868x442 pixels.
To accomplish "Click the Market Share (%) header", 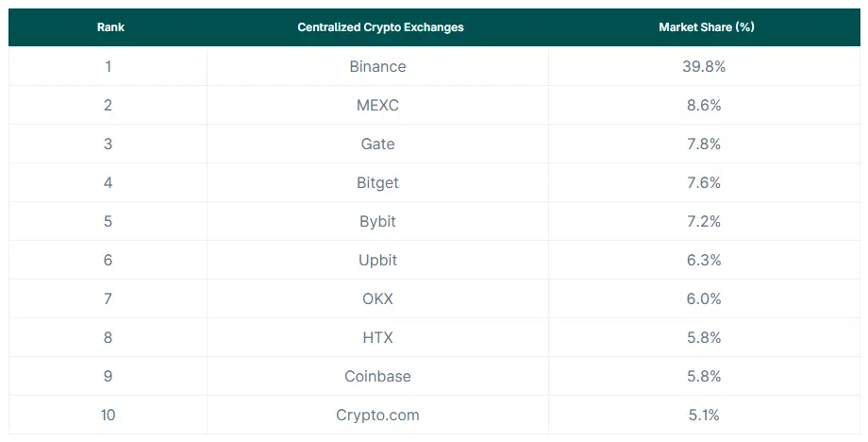I will click(706, 27).
